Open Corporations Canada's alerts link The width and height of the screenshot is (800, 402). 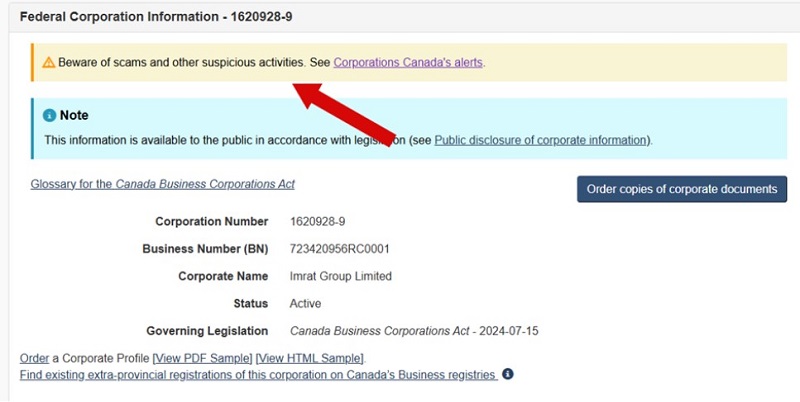tap(408, 62)
